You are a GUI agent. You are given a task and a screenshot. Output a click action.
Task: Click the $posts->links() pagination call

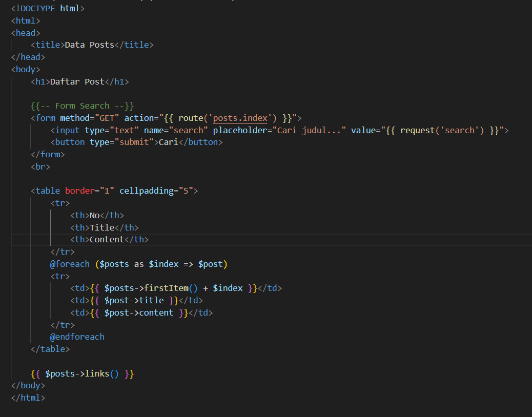(82, 374)
